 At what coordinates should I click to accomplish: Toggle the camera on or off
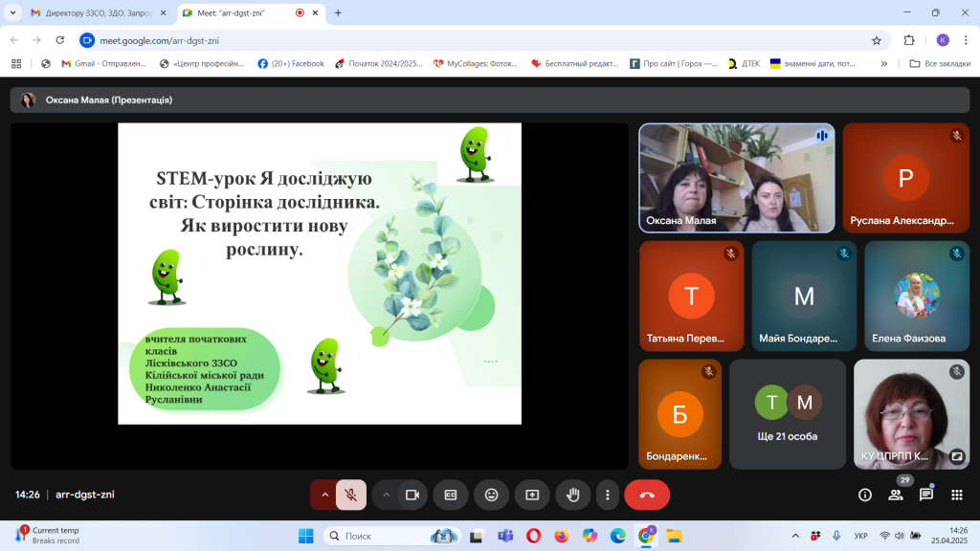412,495
